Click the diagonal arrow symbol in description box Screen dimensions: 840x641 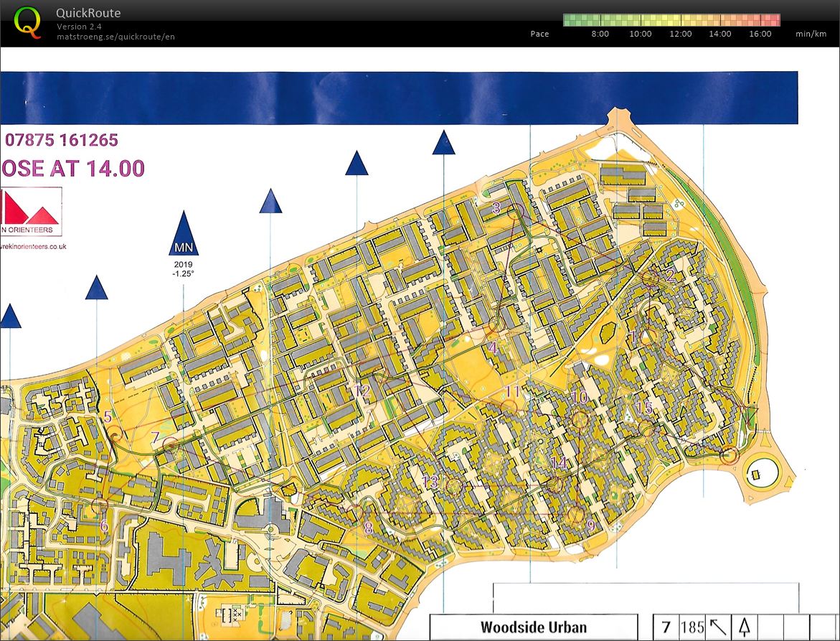(x=718, y=627)
